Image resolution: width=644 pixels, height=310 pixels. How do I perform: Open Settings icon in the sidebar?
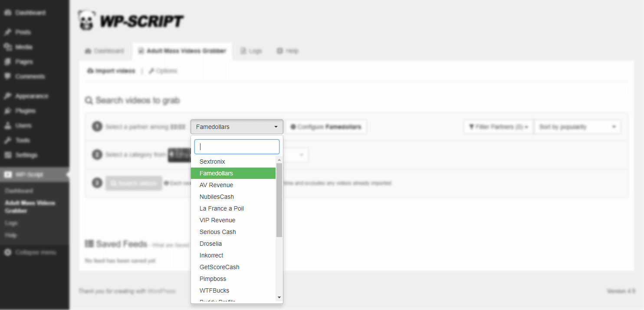coord(7,155)
